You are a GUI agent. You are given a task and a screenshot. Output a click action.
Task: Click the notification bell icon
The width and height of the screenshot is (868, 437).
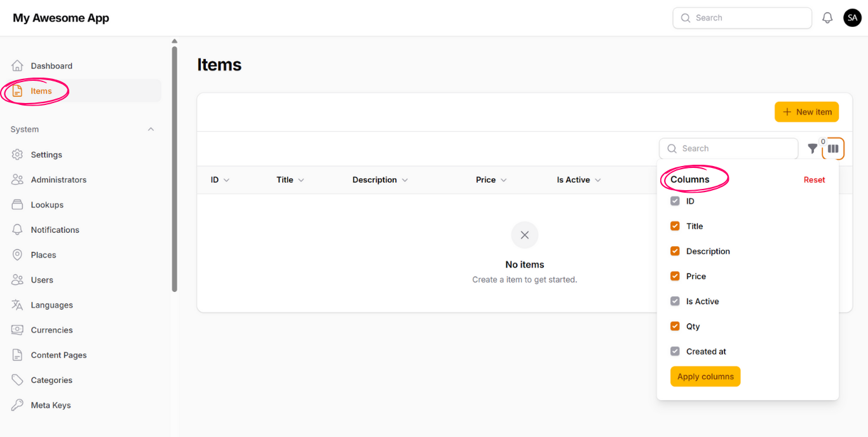(x=827, y=18)
